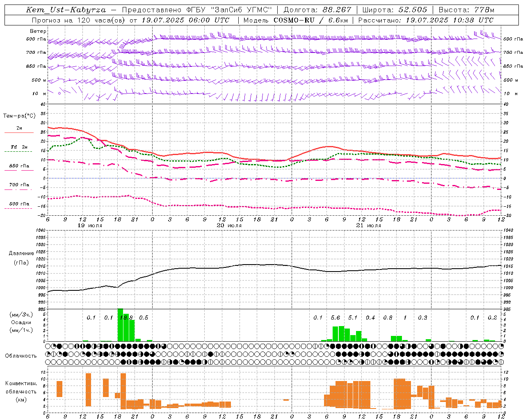The image size is (525, 420).
Task: Click the "Конвективн." convective cloud label
Action: tap(21, 383)
